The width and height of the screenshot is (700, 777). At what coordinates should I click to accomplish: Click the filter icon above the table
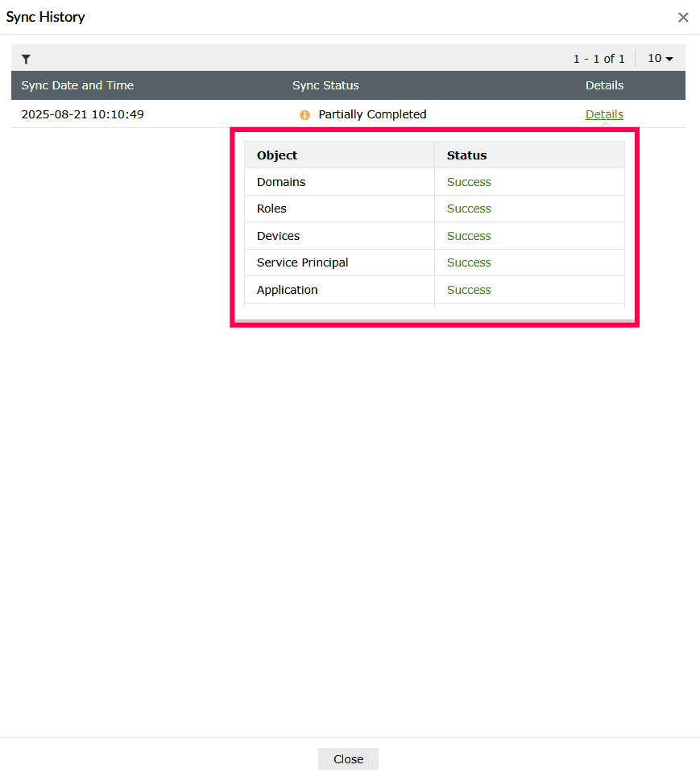pos(27,59)
